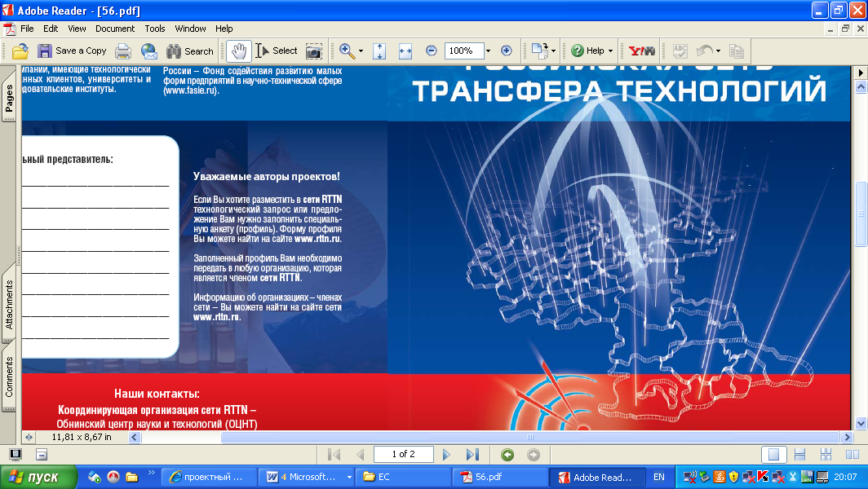Click the Rotate view pages icon
868x489 pixels.
pyautogui.click(x=539, y=51)
